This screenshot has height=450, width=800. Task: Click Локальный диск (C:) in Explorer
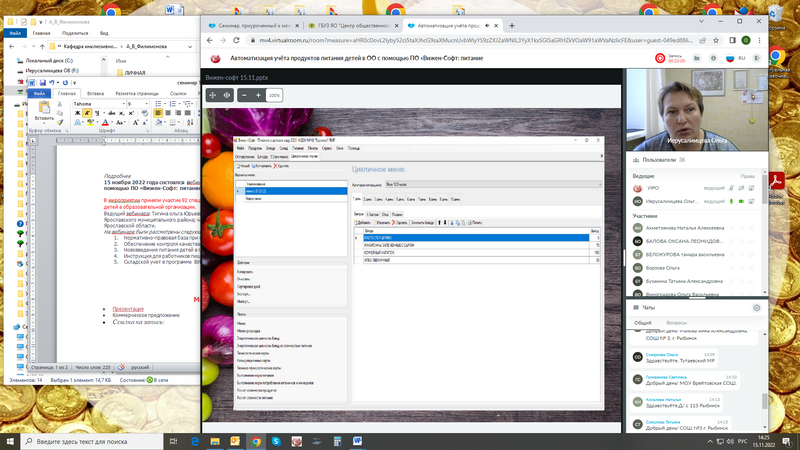(x=49, y=61)
